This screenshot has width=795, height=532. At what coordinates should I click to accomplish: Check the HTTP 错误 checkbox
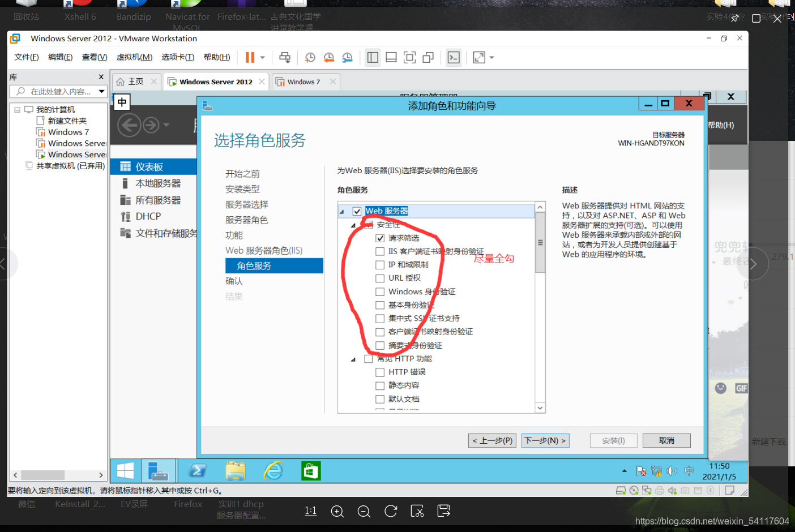380,372
